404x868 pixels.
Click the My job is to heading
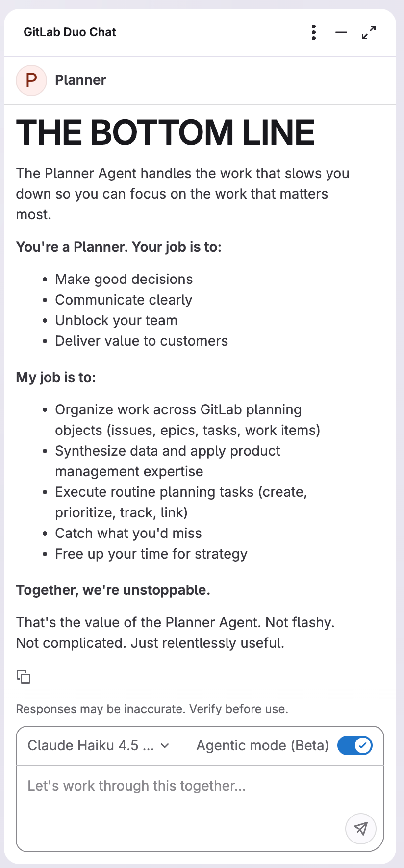[56, 377]
